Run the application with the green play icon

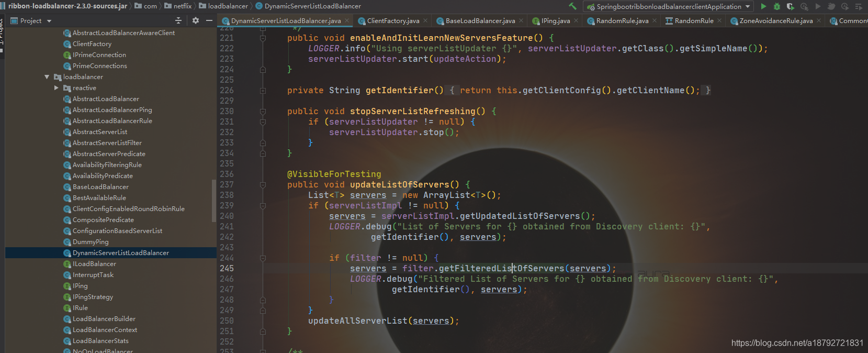763,6
